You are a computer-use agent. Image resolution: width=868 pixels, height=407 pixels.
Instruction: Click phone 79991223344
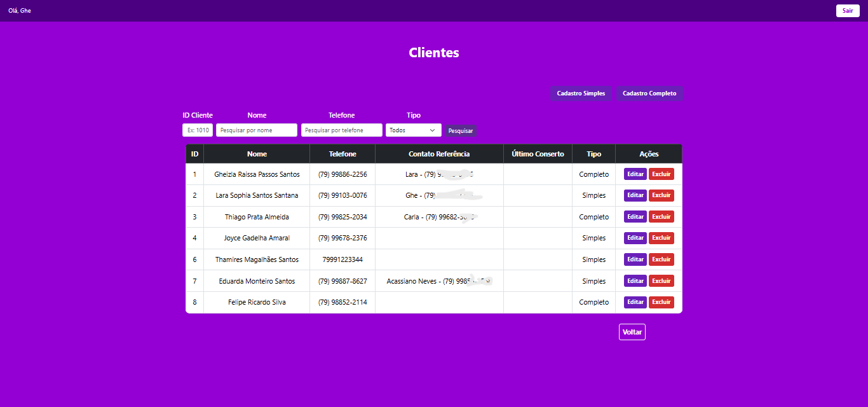[x=342, y=259]
